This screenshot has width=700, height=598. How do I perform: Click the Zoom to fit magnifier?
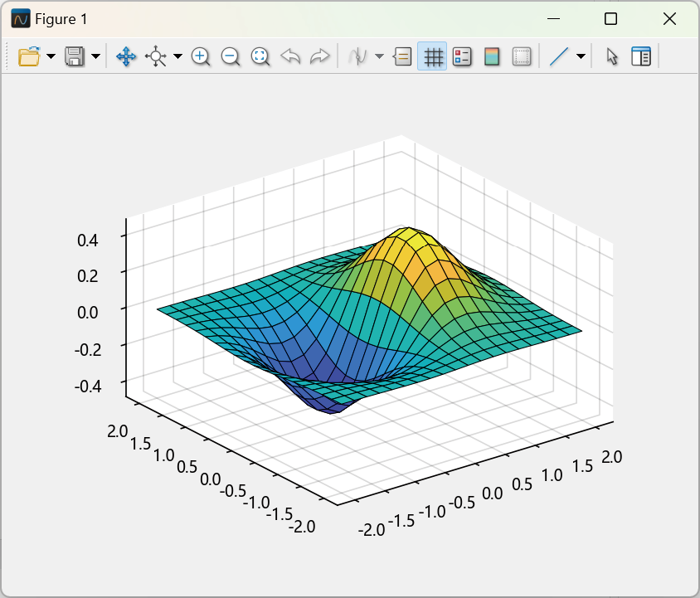(260, 56)
